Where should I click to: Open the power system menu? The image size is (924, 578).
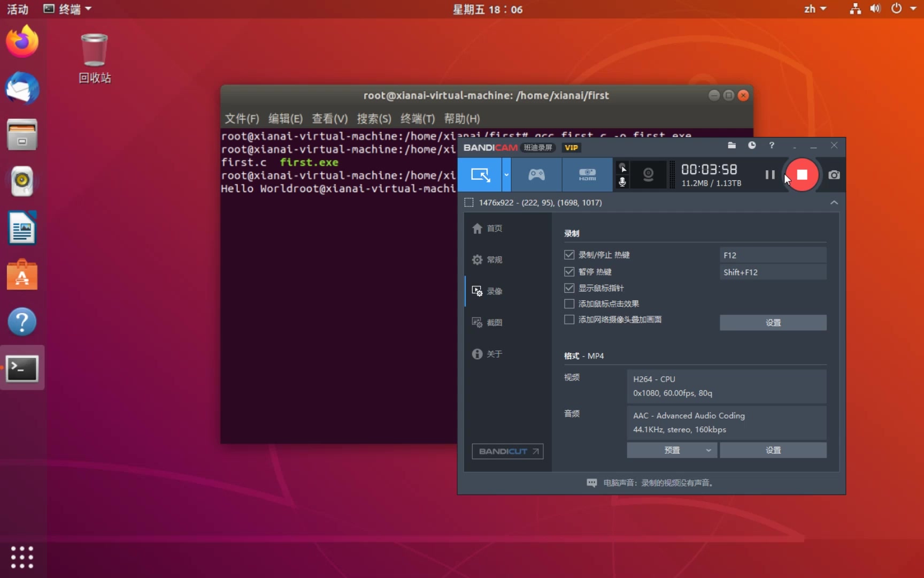click(x=903, y=9)
